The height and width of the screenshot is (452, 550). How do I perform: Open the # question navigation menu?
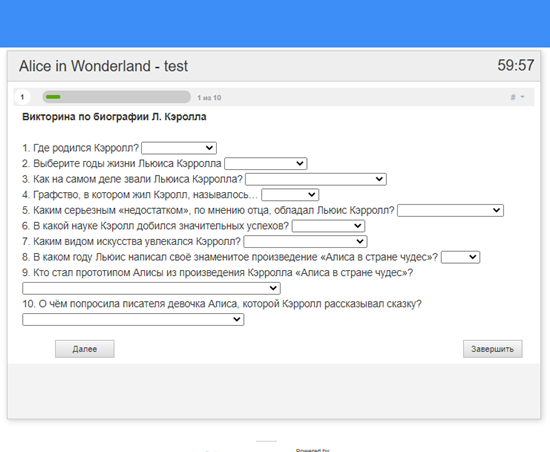click(517, 97)
